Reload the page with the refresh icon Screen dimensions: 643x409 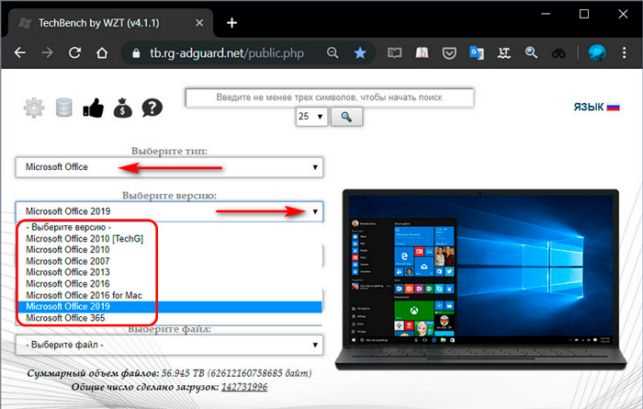coord(75,53)
